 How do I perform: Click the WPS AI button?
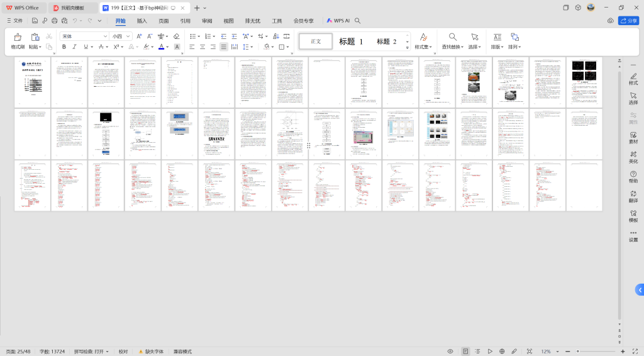[x=338, y=21]
